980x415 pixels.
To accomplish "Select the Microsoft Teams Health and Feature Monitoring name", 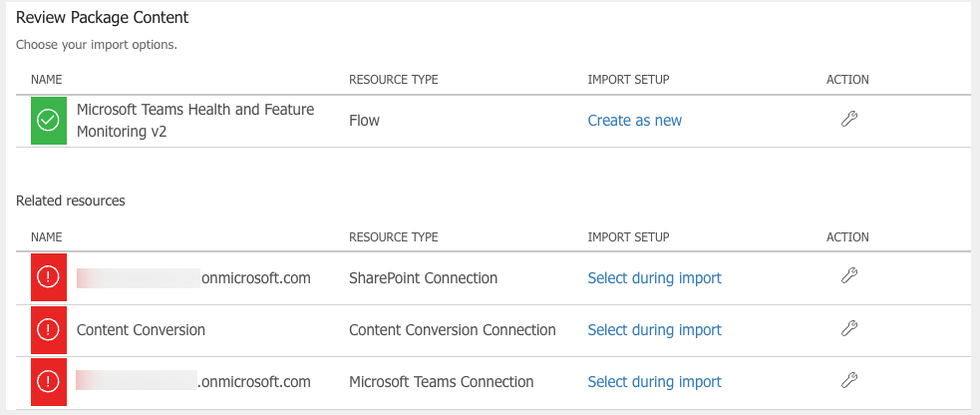I will [194, 121].
